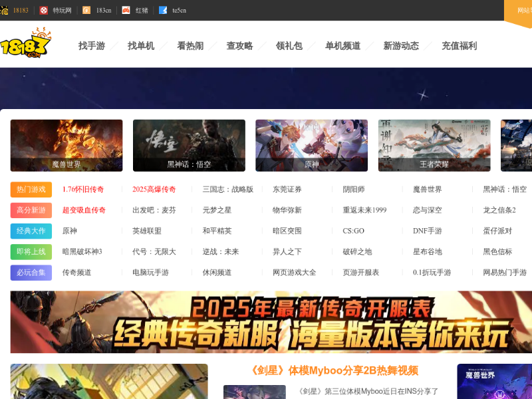Open the 查攻略 navigation menu
The height and width of the screenshot is (399, 532).
tap(239, 46)
